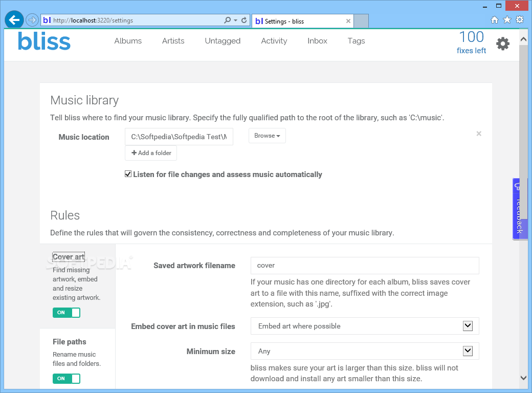The image size is (532, 393).
Task: Maximize the browser window
Action: [x=498, y=6]
